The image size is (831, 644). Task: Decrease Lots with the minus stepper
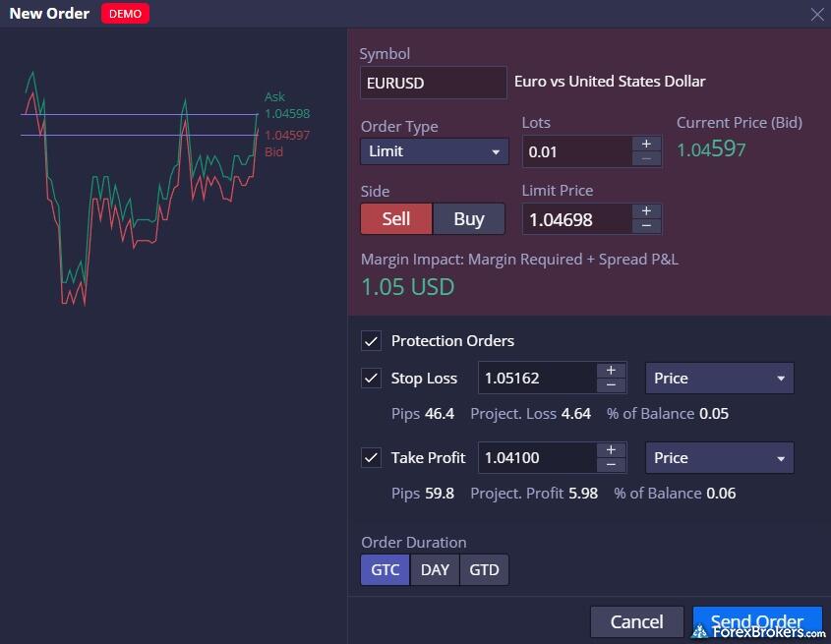(646, 158)
